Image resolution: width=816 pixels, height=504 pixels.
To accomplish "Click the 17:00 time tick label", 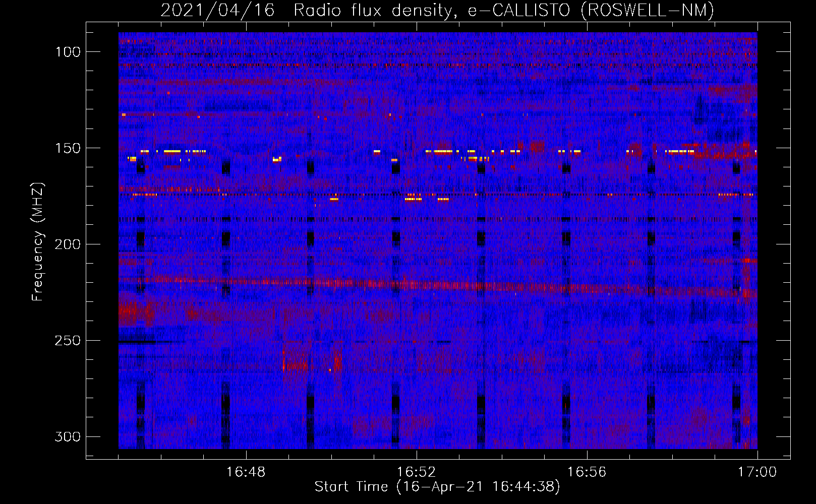I will click(x=757, y=472).
